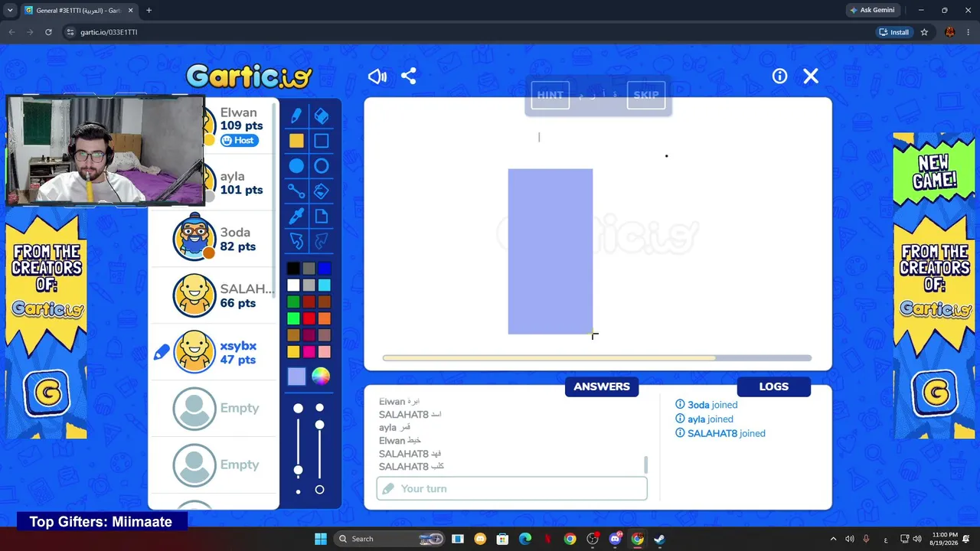Select the outlined rectangle tool
Screen dimensions: 980x551
pyautogui.click(x=322, y=141)
